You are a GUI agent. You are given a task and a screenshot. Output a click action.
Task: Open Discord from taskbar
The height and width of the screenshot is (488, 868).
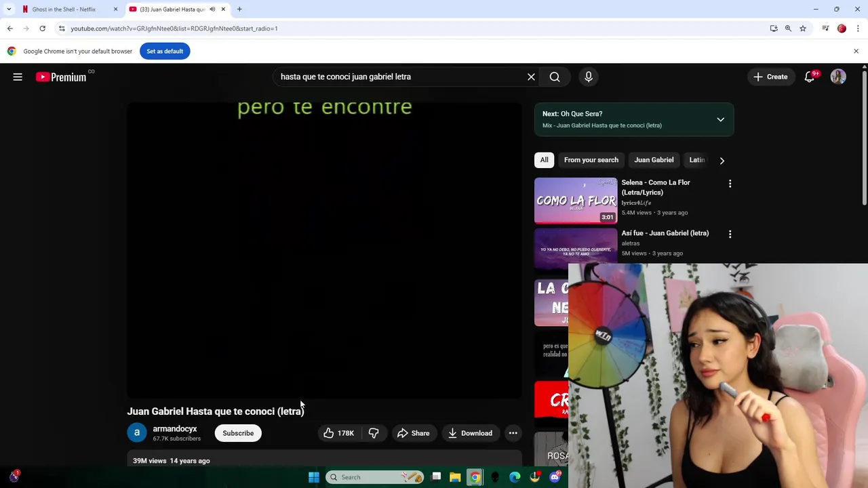[x=555, y=477]
